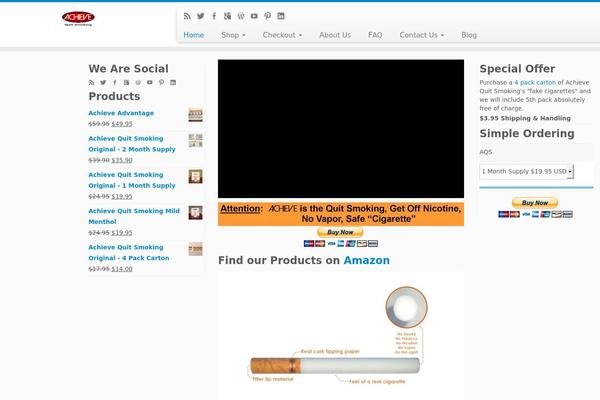Click the LinkedIn icon under We Are Social
The width and height of the screenshot is (600, 400).
[x=173, y=82]
